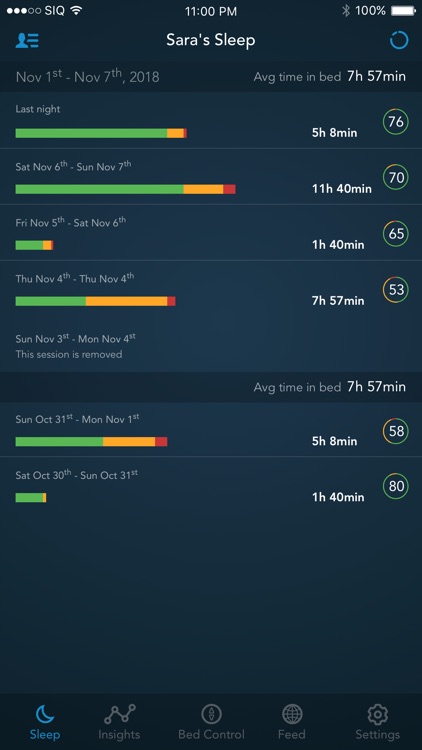This screenshot has height=750, width=422.
Task: Tap the blue refresh circle icon
Action: (x=399, y=40)
